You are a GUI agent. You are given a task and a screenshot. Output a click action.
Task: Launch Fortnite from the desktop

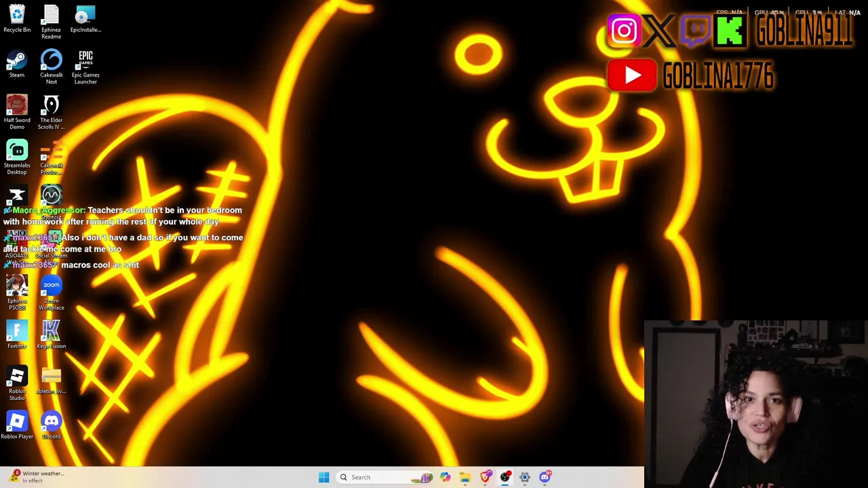[x=17, y=335]
